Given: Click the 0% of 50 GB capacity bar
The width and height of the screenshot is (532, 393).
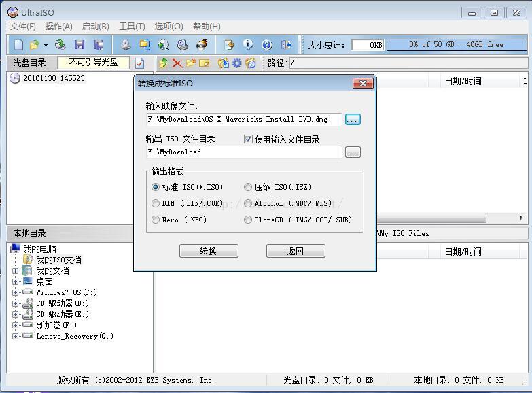Looking at the screenshot, I should (x=457, y=44).
